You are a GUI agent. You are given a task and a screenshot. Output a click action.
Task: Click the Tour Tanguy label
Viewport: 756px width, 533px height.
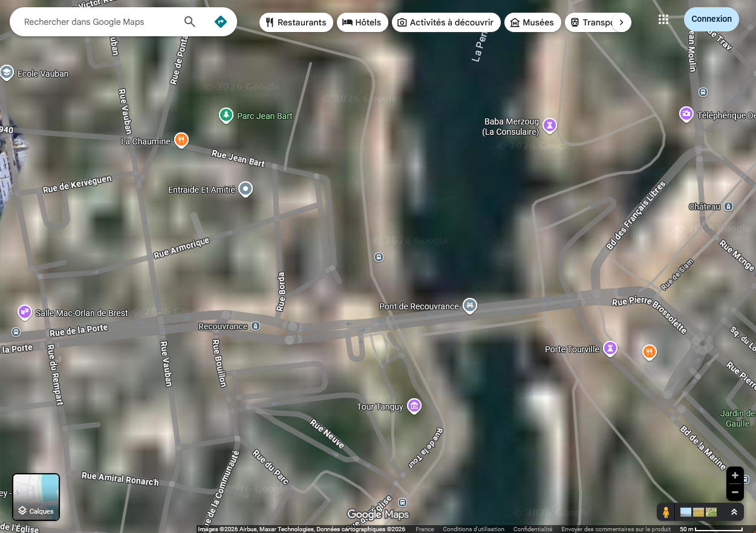[380, 407]
